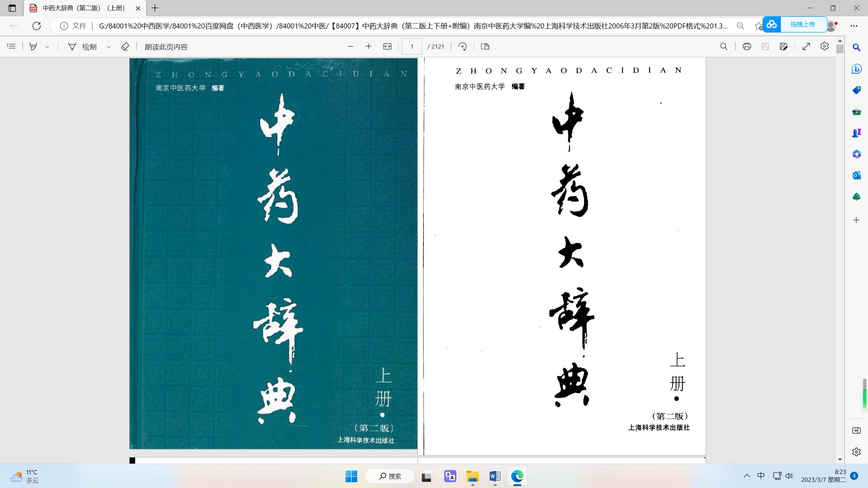Save the PDF as a copy
This screenshot has width=868, height=488.
click(x=783, y=46)
